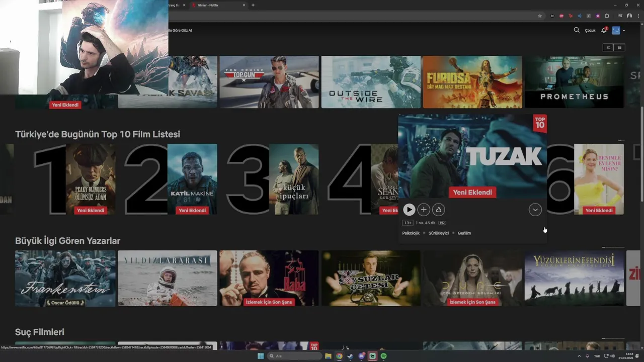644x362 pixels.
Task: Click the Suç Filmleri row heading
Action: (40, 332)
